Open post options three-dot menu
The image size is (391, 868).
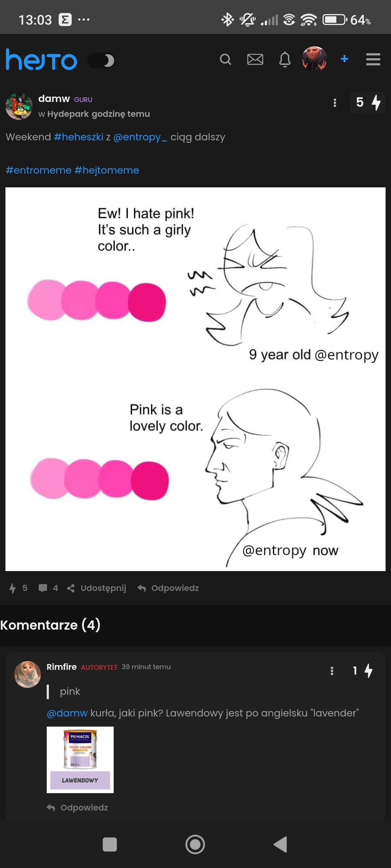point(335,103)
